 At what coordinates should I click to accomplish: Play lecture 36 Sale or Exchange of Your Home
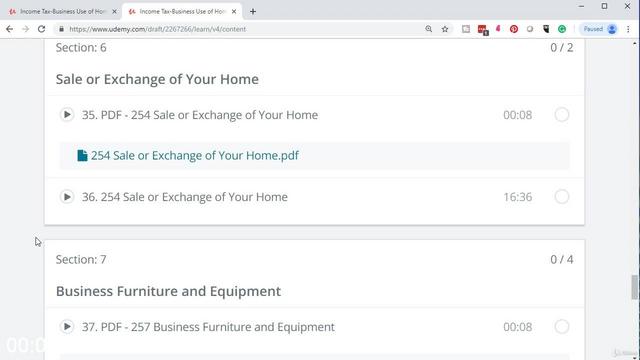(x=67, y=197)
